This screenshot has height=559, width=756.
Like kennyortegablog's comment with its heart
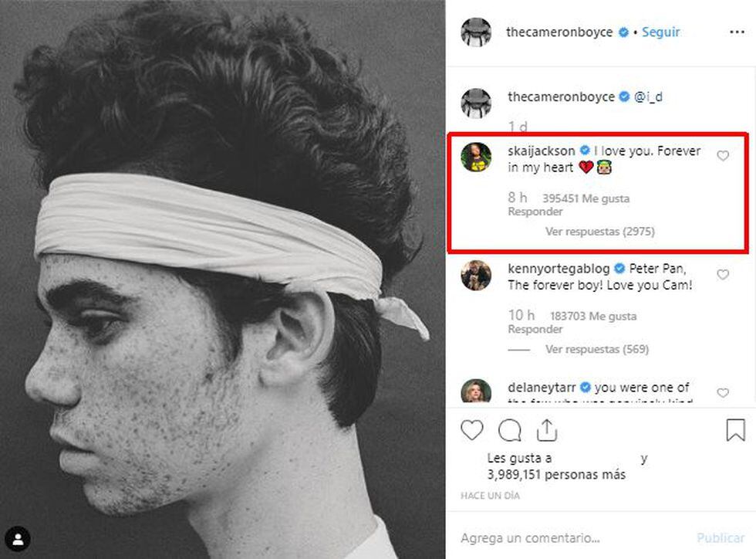pos(723,274)
